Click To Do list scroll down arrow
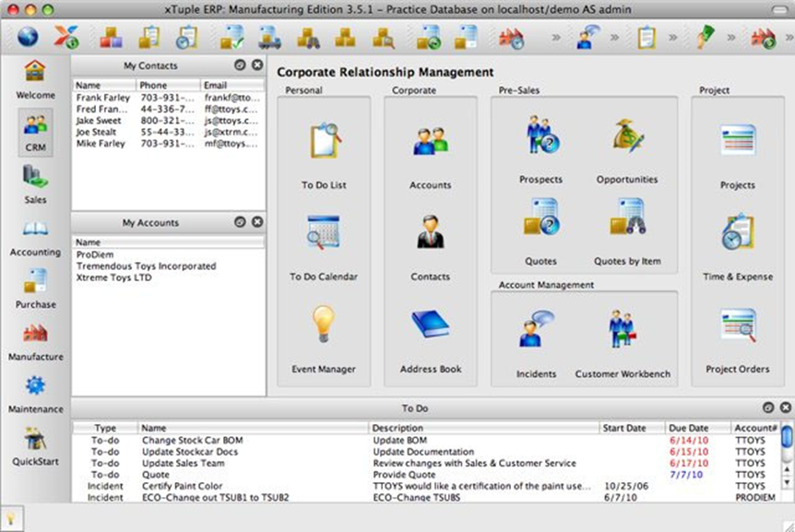 pos(787,483)
